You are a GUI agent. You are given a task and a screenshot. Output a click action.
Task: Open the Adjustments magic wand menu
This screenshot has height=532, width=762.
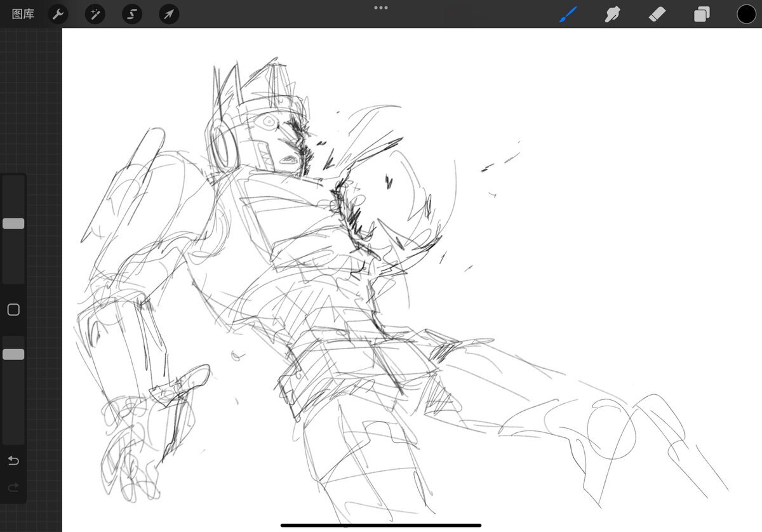point(95,14)
